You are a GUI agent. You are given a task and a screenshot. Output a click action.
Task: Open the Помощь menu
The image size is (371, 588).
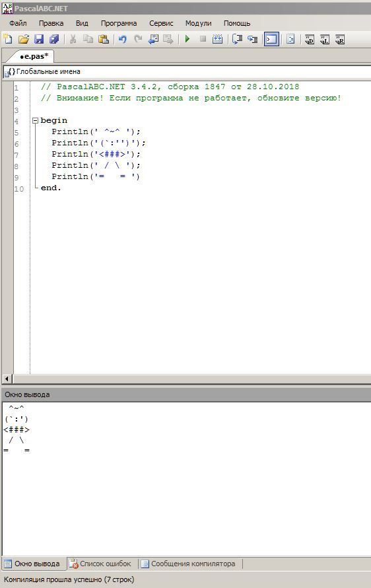coord(237,23)
